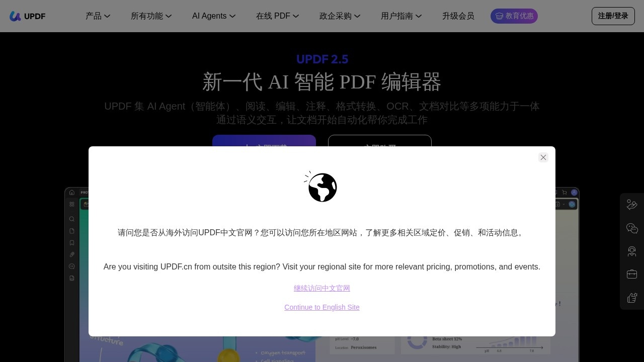Open the 所有功能 dropdown
The image size is (644, 362).
(x=151, y=16)
